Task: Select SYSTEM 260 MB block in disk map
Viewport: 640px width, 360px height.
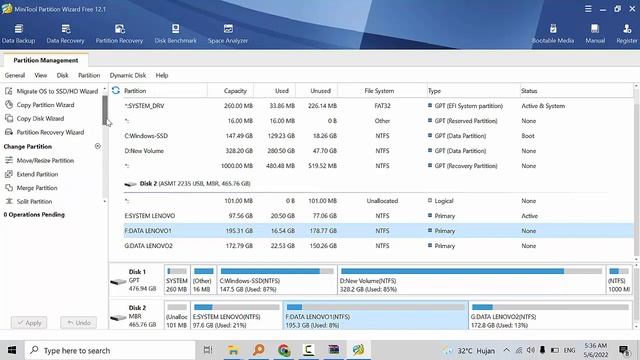Action: pos(177,280)
